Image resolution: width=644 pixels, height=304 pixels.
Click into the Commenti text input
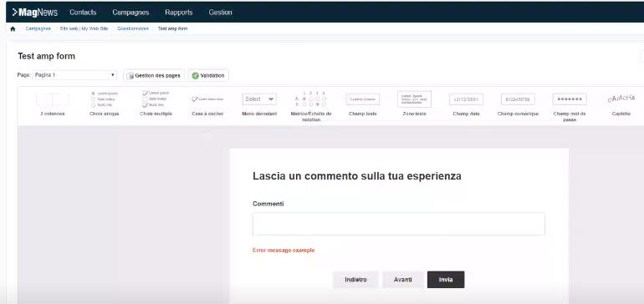click(398, 225)
